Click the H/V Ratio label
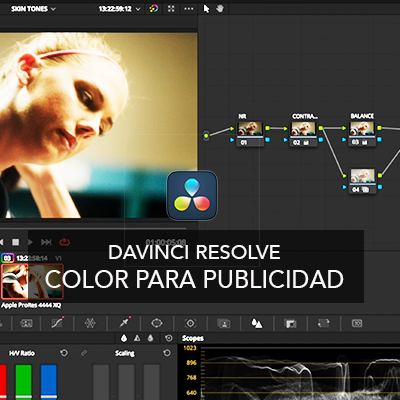This screenshot has width=400, height=400. pos(22,353)
